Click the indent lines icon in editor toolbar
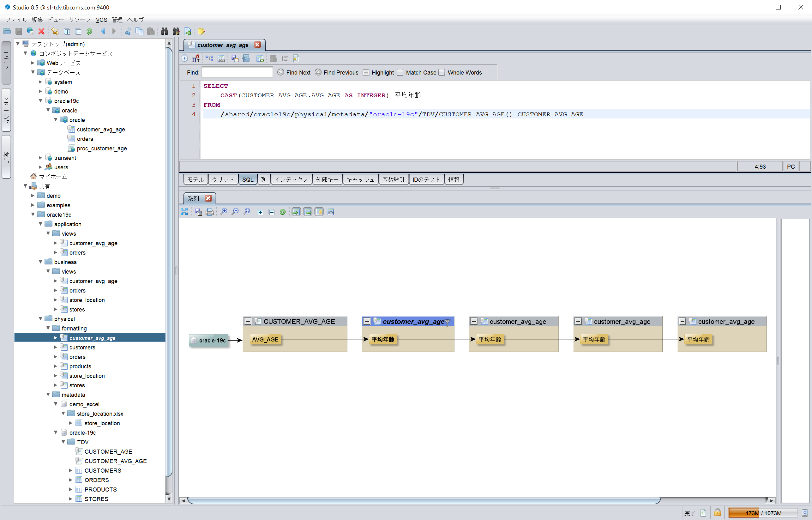 click(x=285, y=58)
